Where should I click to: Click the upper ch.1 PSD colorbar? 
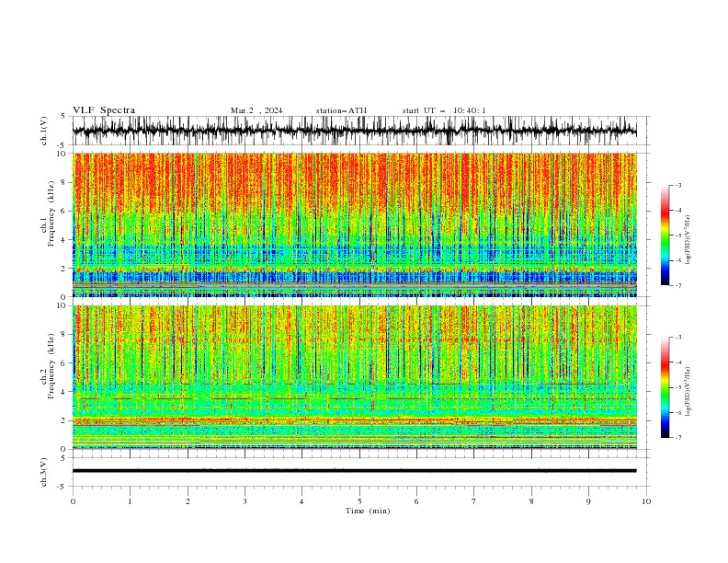pyautogui.click(x=665, y=236)
